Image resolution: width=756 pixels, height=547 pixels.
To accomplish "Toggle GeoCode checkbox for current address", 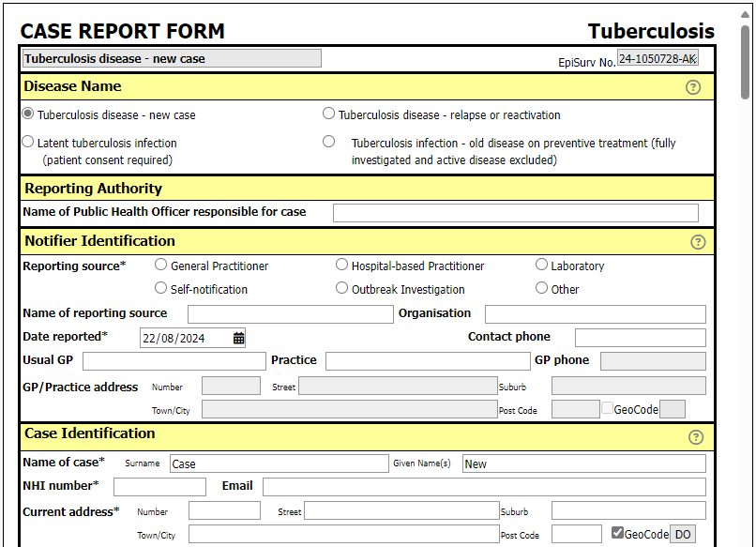I will tap(617, 533).
